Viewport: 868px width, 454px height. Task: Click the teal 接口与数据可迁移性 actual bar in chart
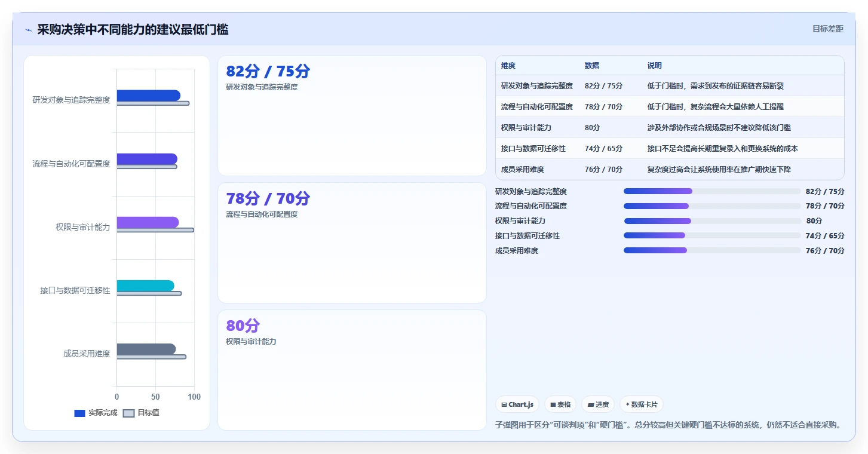(x=145, y=286)
